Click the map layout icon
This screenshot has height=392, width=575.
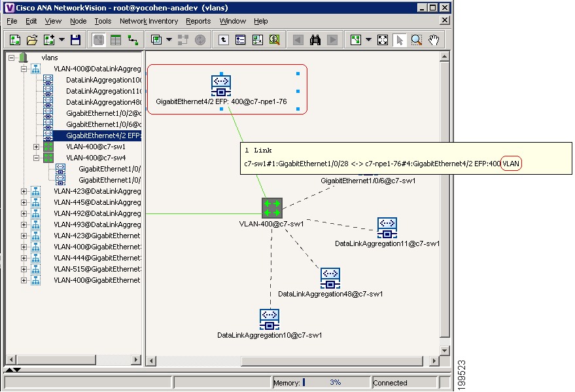pos(356,40)
